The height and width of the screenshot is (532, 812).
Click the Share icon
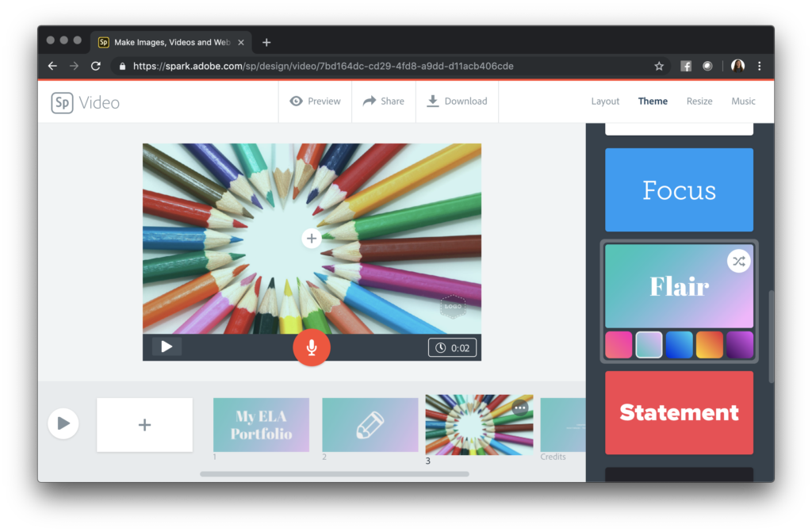click(x=368, y=101)
